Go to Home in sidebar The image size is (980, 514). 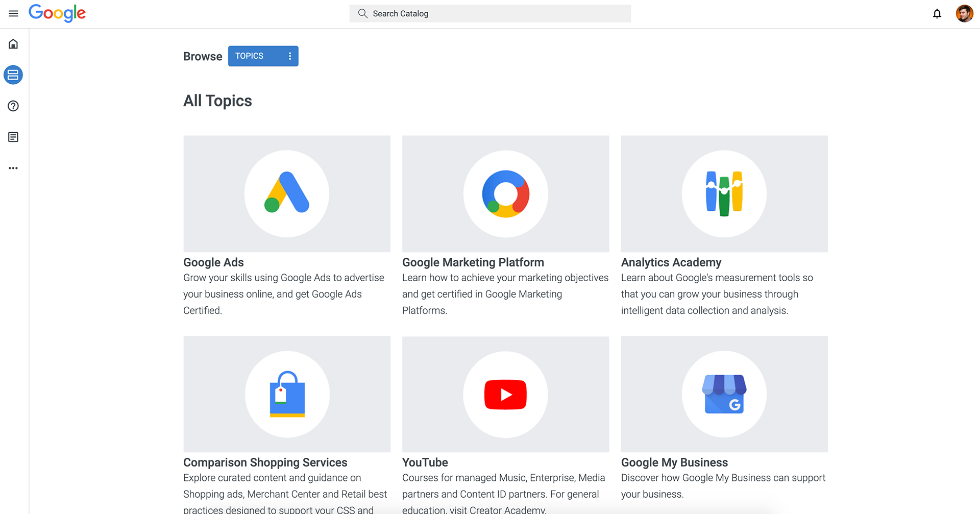[13, 44]
